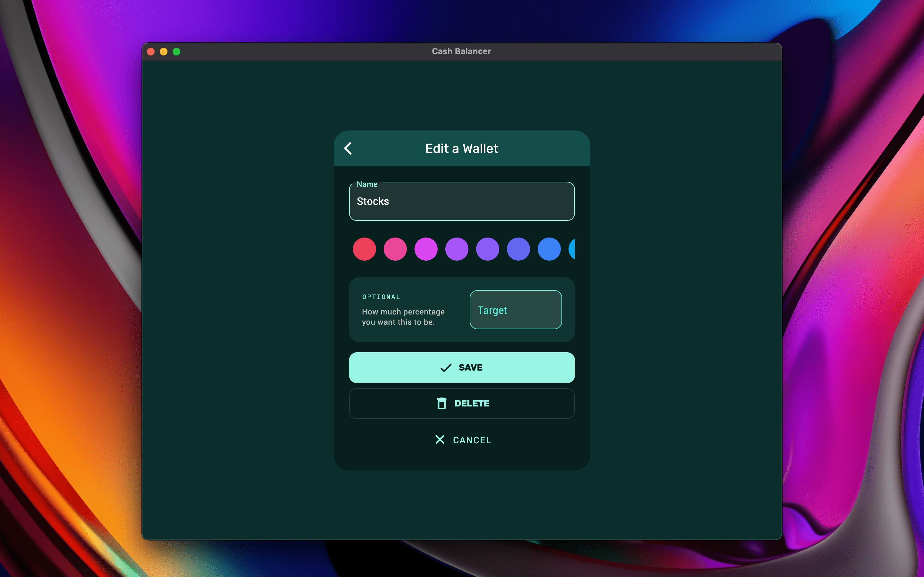Select the pink color swatch
The width and height of the screenshot is (924, 577).
pyautogui.click(x=395, y=249)
